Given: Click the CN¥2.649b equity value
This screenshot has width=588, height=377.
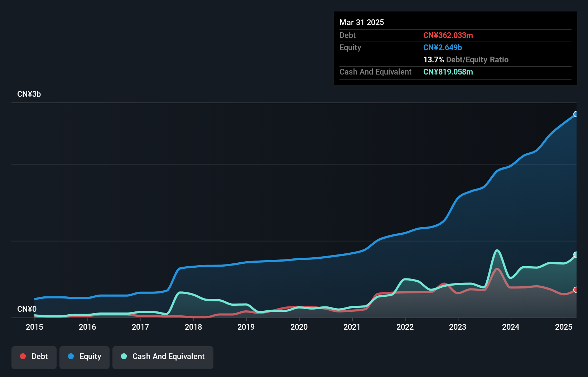Looking at the screenshot, I should (443, 47).
